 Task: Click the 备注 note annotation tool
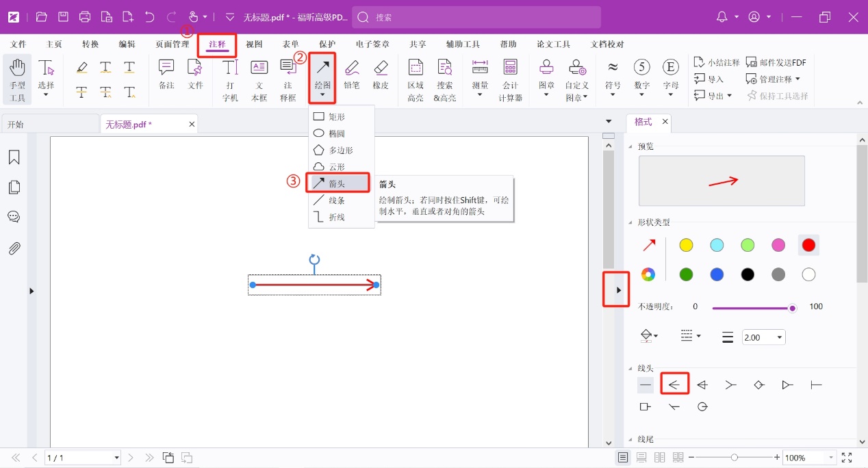click(166, 74)
